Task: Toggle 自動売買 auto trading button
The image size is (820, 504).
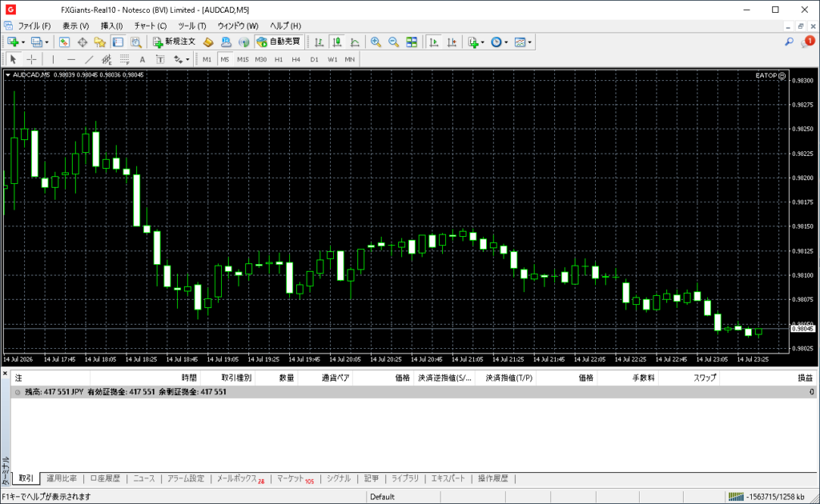Action: 279,42
